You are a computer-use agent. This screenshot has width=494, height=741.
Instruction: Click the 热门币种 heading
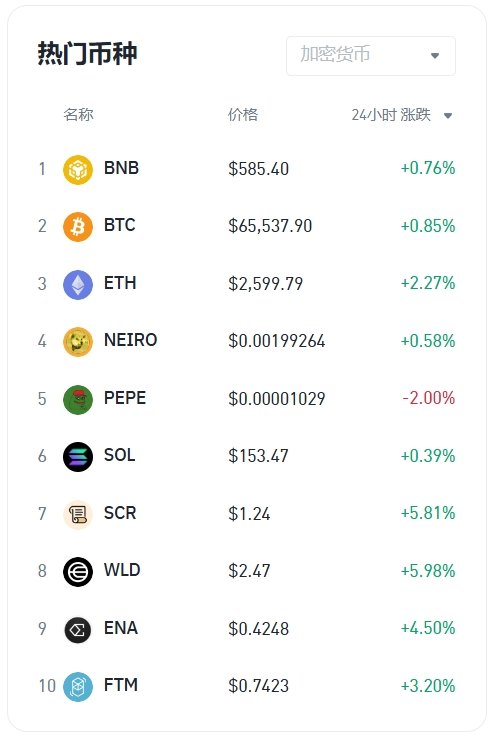[87, 53]
